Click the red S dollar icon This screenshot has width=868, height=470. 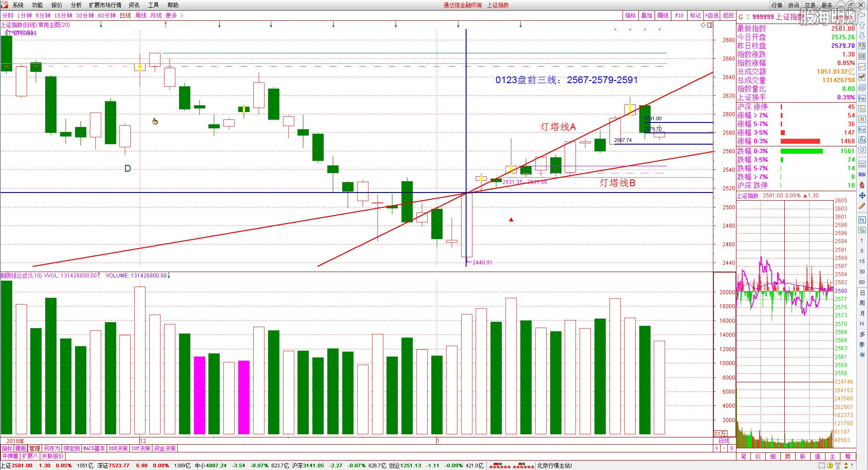click(x=862, y=185)
